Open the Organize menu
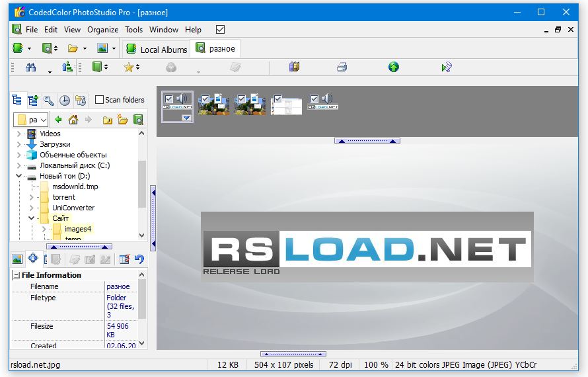 pyautogui.click(x=103, y=30)
